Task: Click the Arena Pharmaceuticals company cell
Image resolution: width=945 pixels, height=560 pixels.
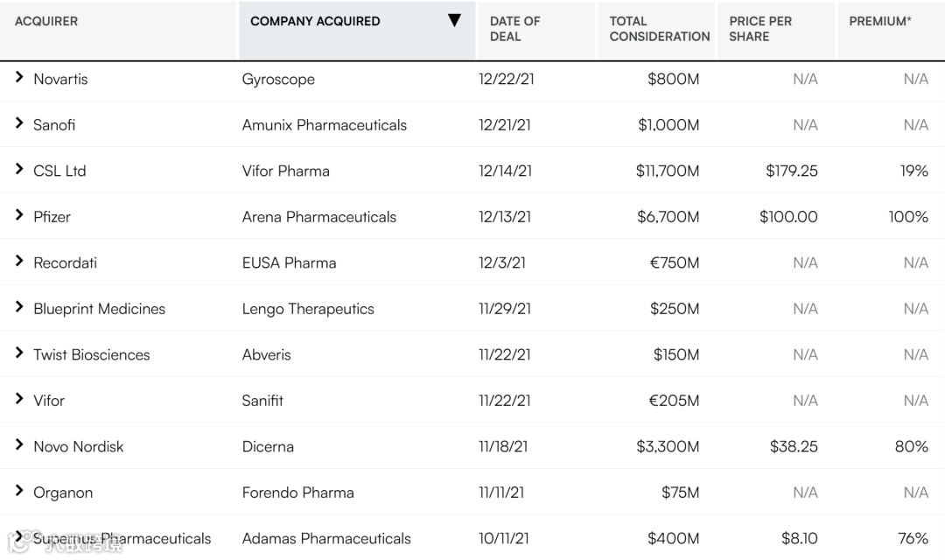Action: [318, 217]
